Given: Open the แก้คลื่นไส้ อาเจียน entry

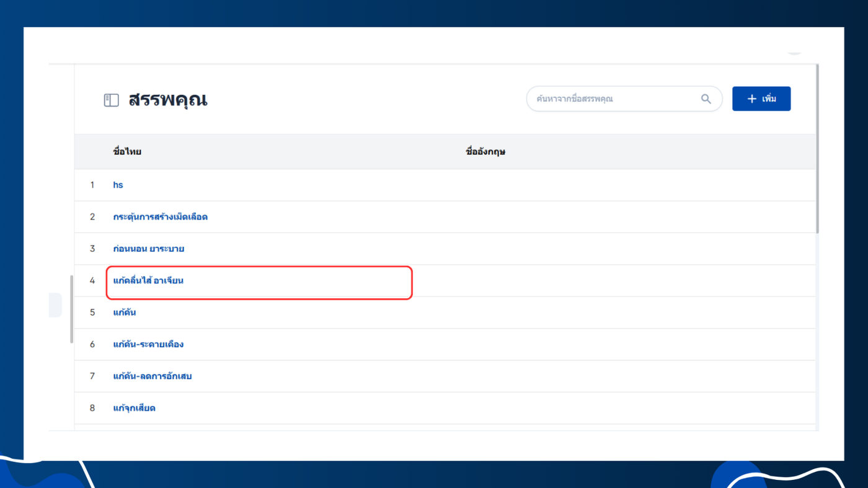Looking at the screenshot, I should click(x=148, y=280).
